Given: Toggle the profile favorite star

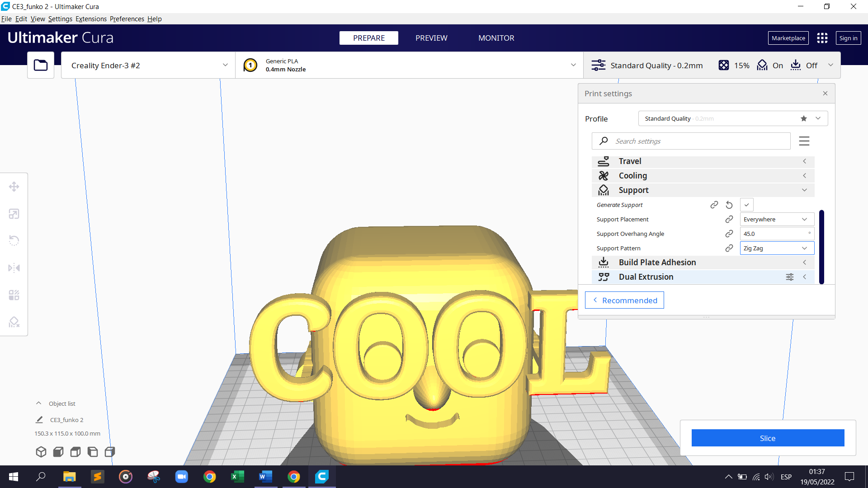Looking at the screenshot, I should pyautogui.click(x=803, y=118).
